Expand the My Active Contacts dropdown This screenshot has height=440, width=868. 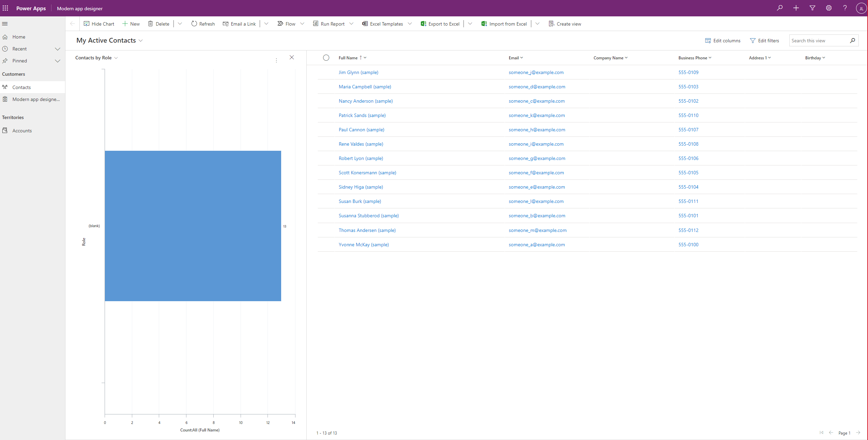pos(141,40)
